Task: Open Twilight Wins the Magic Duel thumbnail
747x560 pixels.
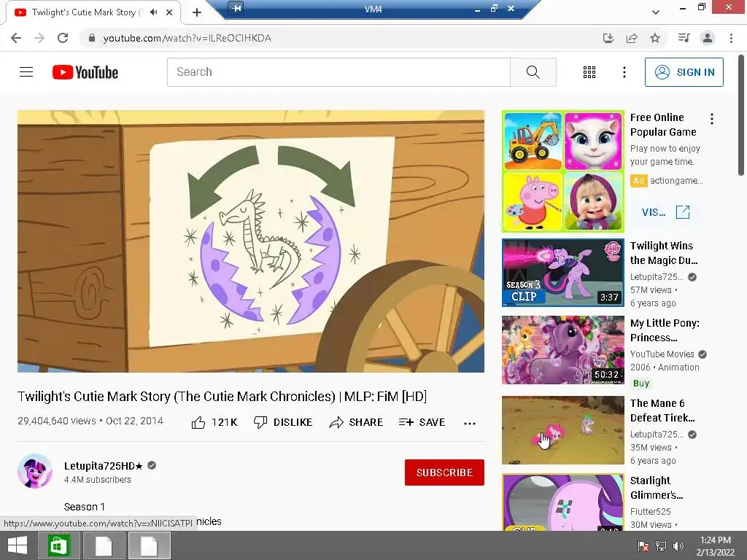Action: [x=562, y=273]
